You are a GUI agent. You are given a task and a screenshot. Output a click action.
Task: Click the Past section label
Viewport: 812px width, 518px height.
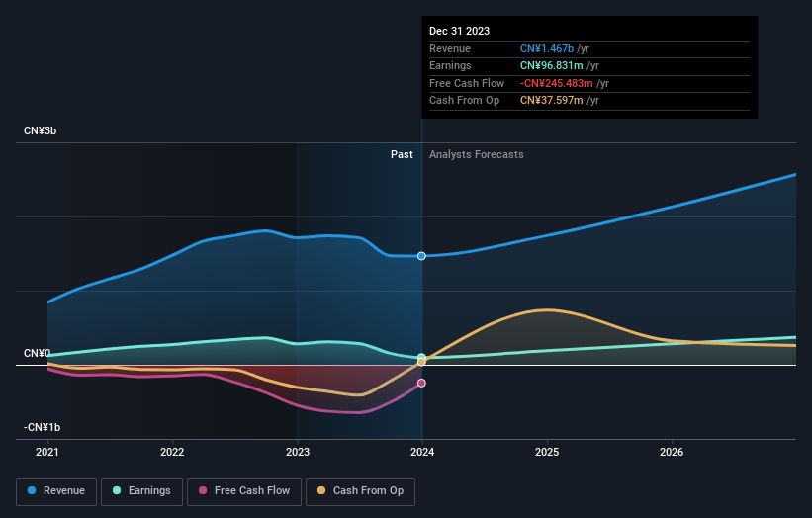[402, 155]
